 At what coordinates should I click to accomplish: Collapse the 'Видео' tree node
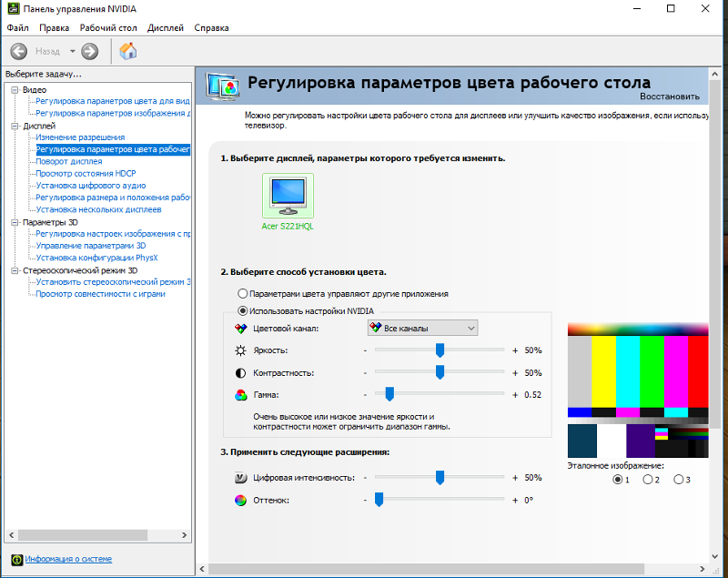point(15,89)
